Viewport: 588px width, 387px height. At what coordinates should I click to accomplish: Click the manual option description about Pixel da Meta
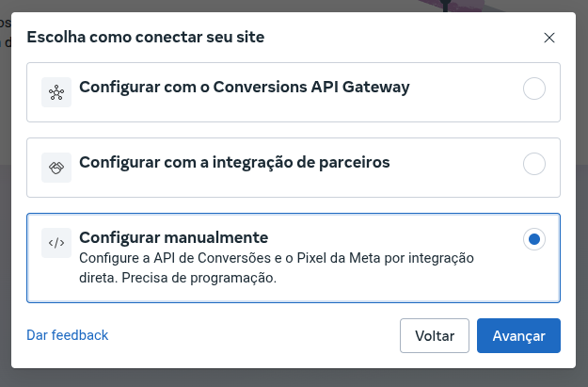pyautogui.click(x=277, y=268)
